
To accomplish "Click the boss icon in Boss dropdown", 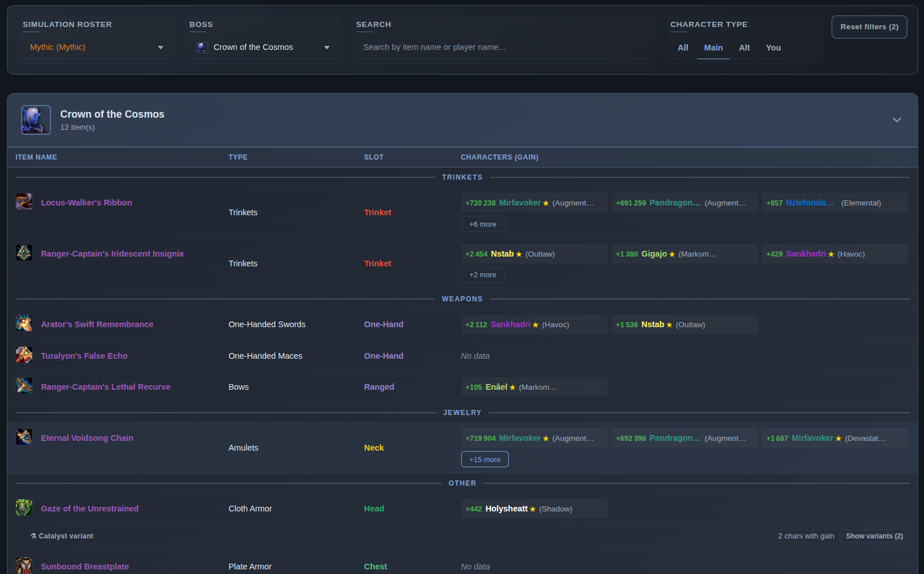I will tap(201, 48).
